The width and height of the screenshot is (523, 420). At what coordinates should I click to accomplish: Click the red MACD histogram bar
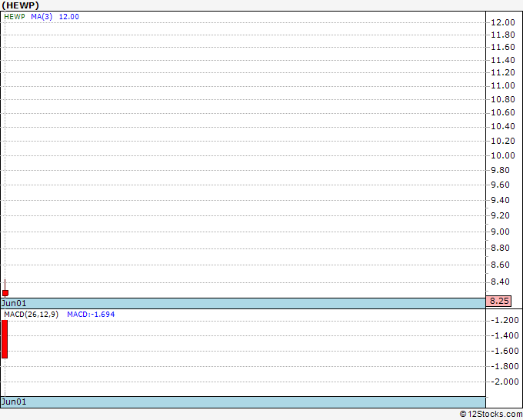pyautogui.click(x=5, y=339)
